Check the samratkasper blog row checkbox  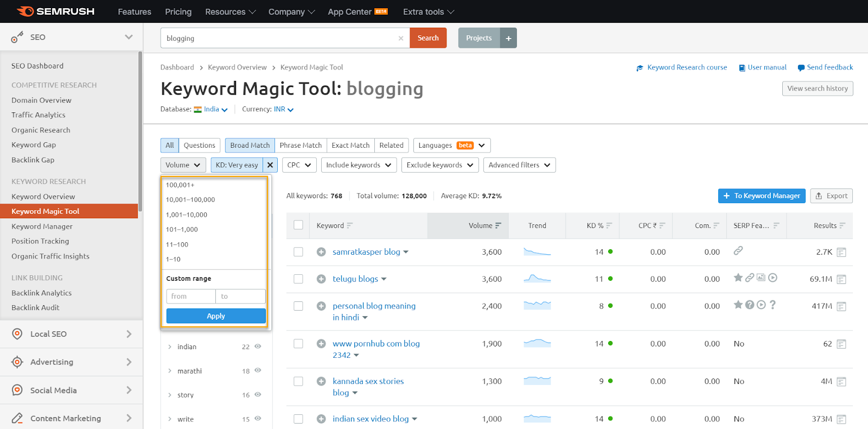coord(298,252)
